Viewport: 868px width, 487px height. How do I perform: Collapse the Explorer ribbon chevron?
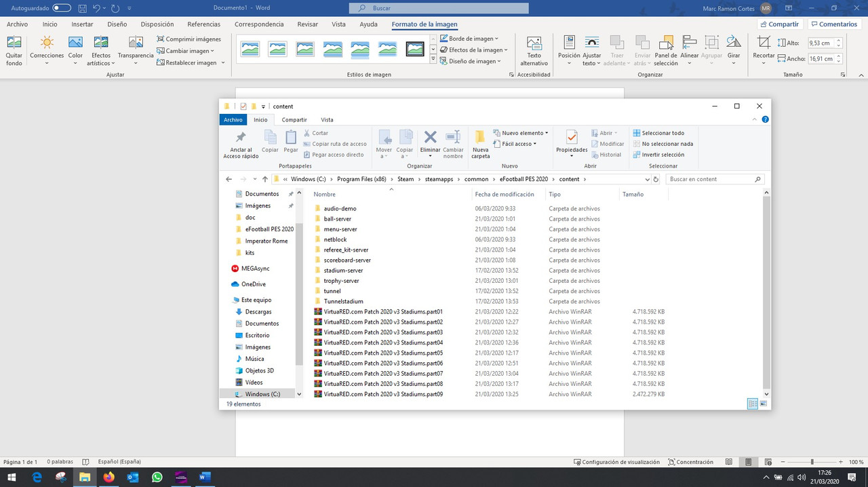755,119
